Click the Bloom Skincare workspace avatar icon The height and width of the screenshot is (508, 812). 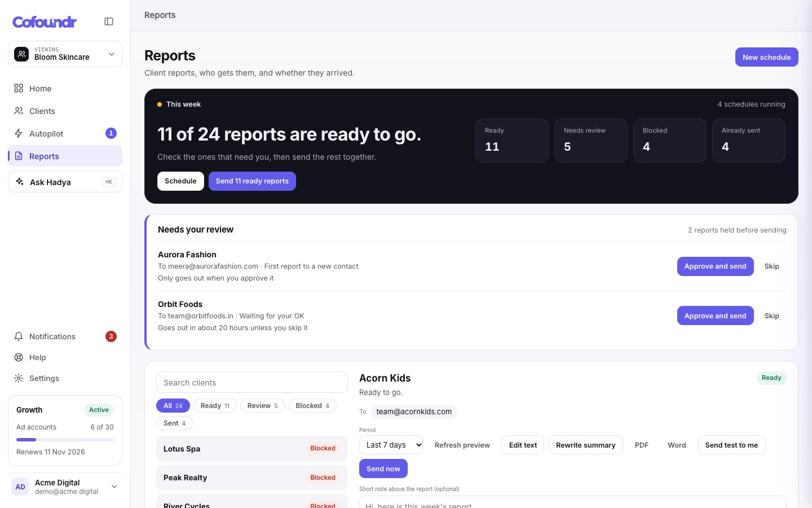click(x=21, y=54)
